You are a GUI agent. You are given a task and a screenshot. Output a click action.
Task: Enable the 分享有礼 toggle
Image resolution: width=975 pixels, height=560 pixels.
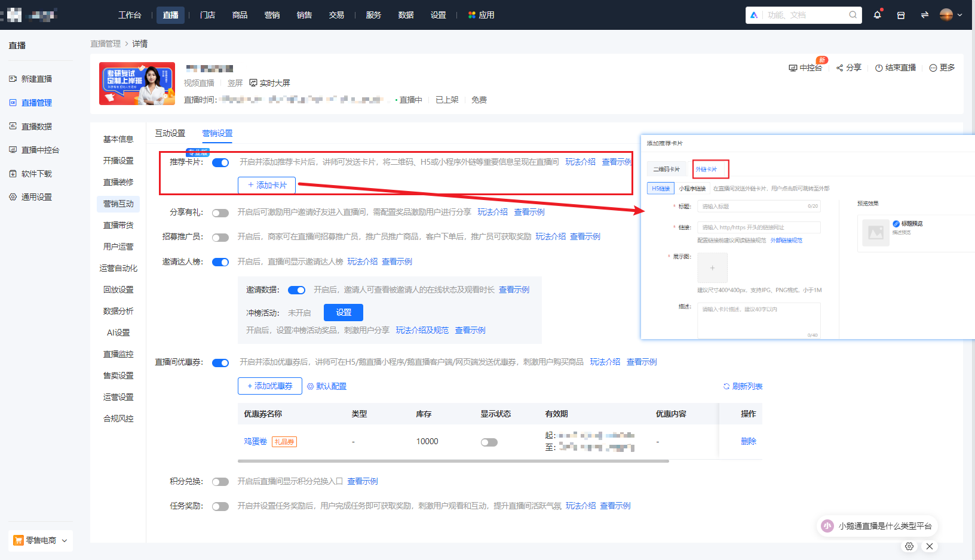coord(220,212)
